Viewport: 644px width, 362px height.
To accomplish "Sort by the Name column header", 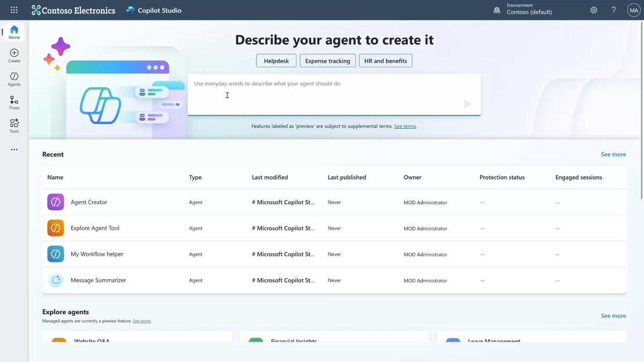I will 55,178.
